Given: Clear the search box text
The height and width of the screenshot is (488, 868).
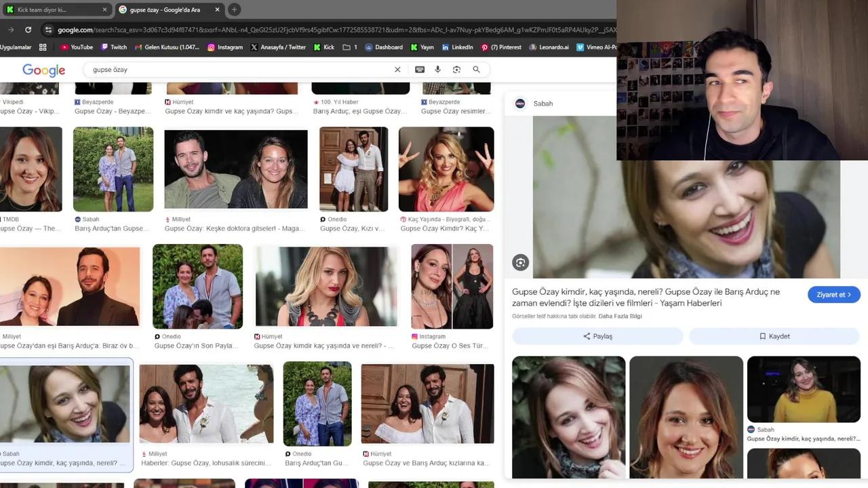Looking at the screenshot, I should [x=397, y=70].
